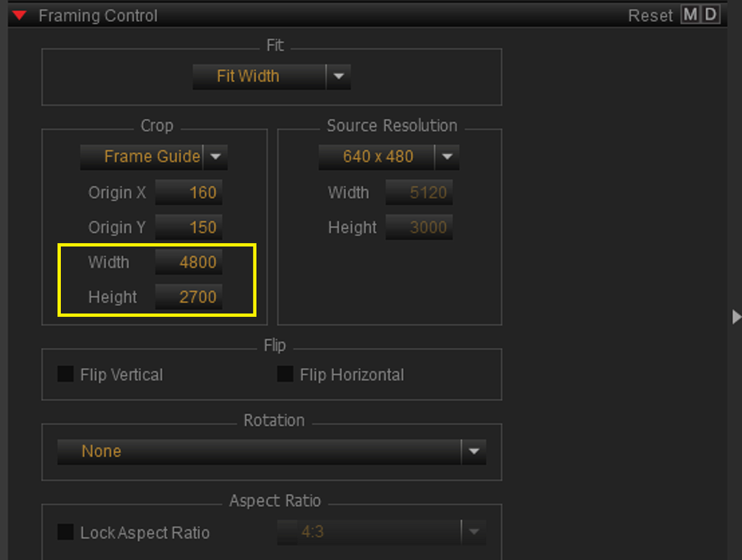Image resolution: width=742 pixels, height=560 pixels.
Task: Click the Flip Vertical label text
Action: click(x=122, y=375)
